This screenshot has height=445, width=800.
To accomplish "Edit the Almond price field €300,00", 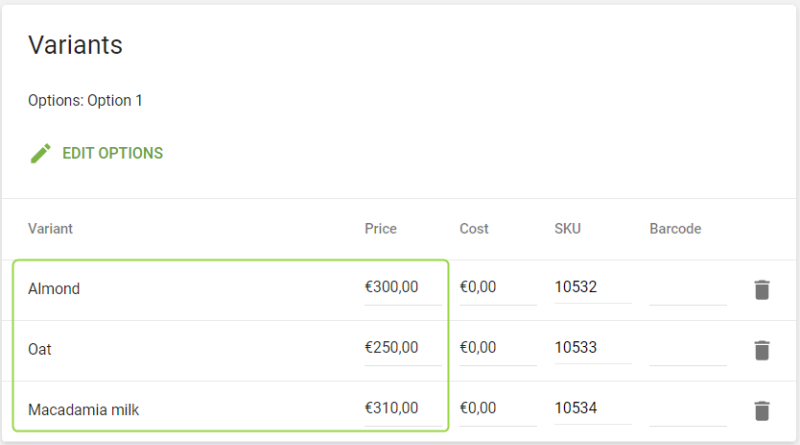I will [402, 288].
